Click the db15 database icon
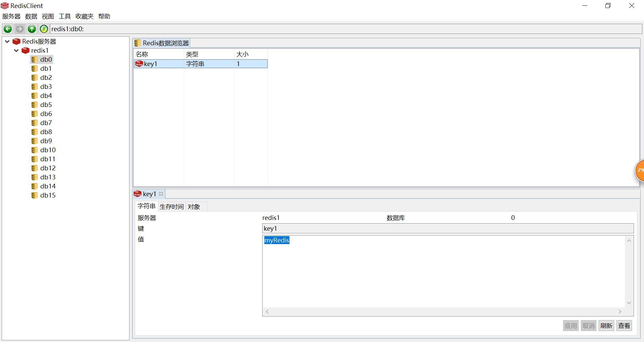This screenshot has width=644, height=342. click(x=35, y=195)
